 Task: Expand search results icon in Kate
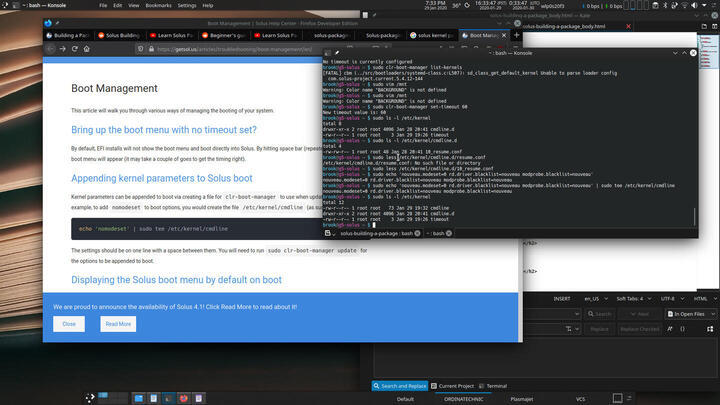tap(710, 329)
